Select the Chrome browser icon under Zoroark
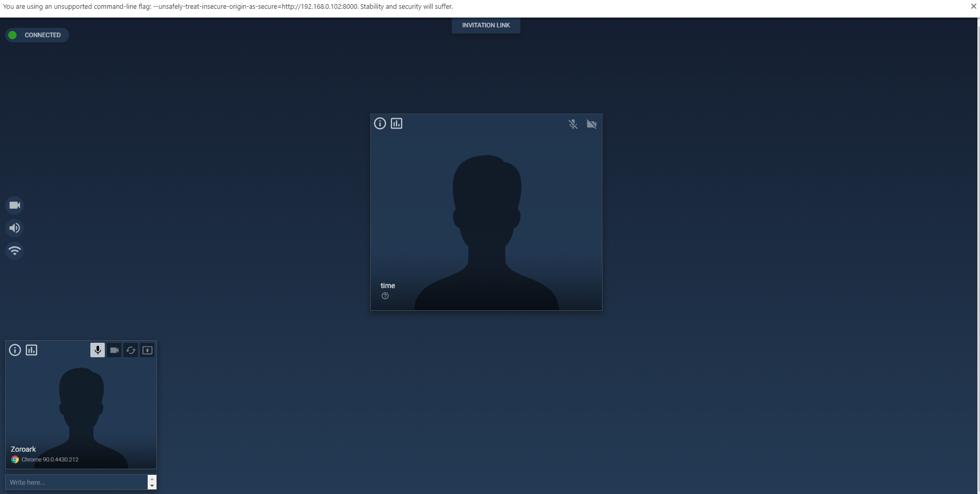Image resolution: width=980 pixels, height=494 pixels. 15,459
